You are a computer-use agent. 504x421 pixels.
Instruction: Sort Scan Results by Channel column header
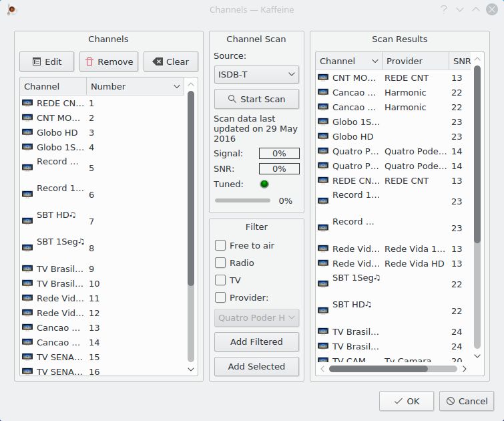pyautogui.click(x=348, y=61)
